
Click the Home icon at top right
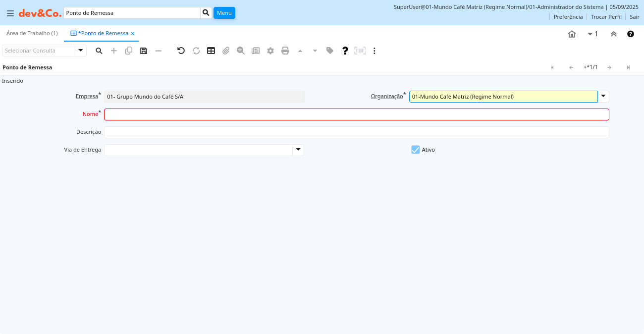572,34
